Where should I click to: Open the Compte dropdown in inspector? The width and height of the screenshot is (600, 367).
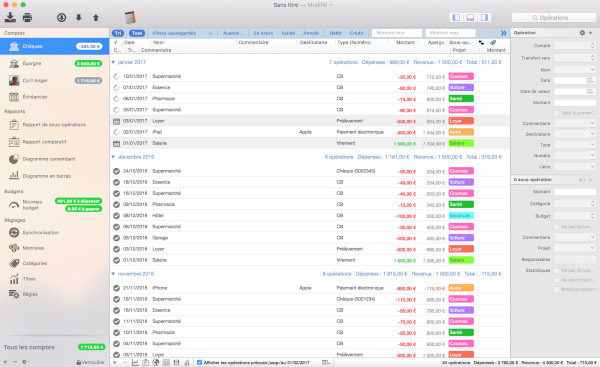575,46
